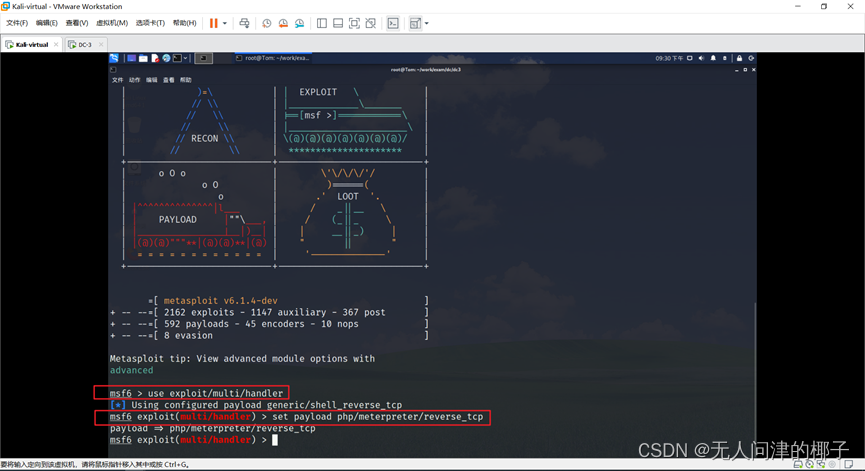Click the Kali clock showing 09:30
Viewport: 865px width, 471px height.
[x=669, y=58]
